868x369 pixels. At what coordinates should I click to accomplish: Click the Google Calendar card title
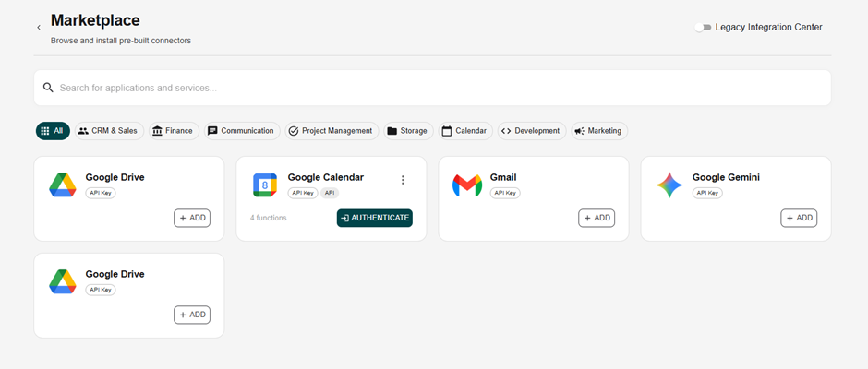(x=325, y=178)
